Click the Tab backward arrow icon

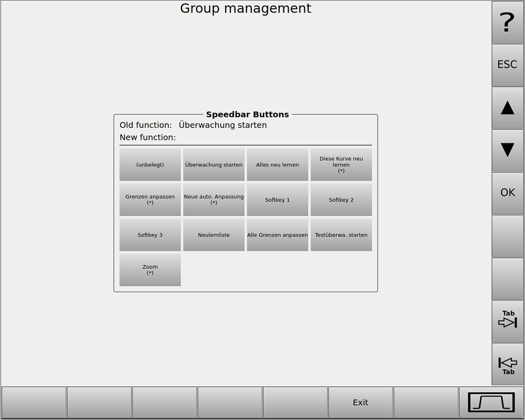click(x=508, y=364)
